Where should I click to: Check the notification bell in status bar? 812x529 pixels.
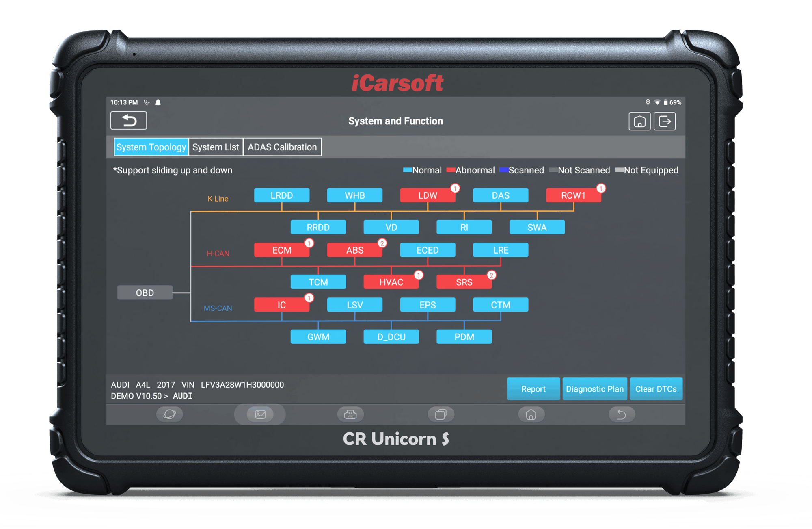tap(158, 102)
